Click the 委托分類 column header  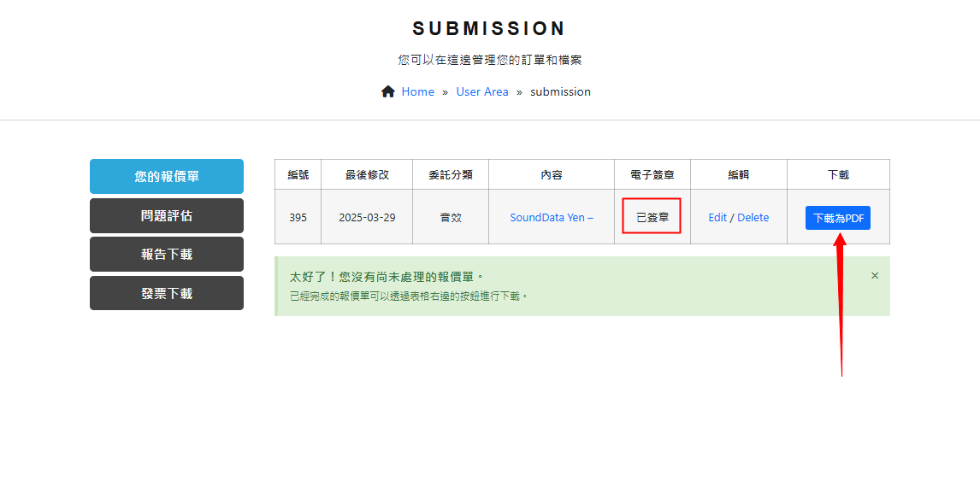click(451, 174)
